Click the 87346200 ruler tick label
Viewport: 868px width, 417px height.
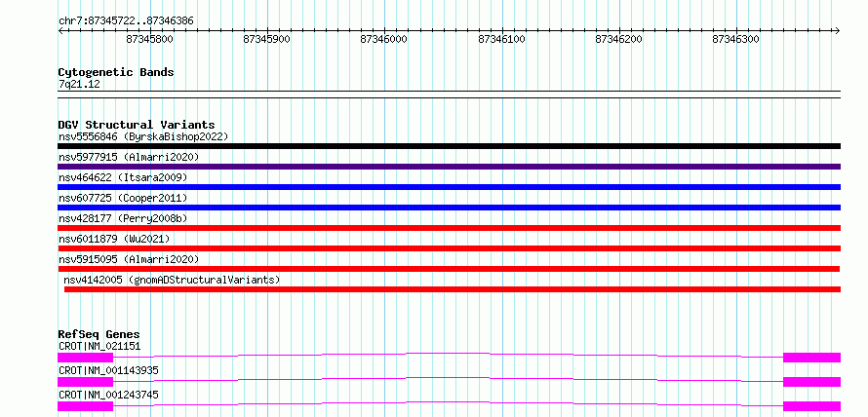click(618, 39)
